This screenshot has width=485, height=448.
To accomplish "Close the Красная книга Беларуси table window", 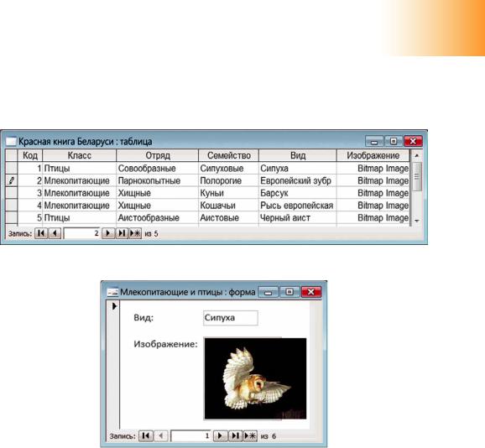I will [413, 141].
